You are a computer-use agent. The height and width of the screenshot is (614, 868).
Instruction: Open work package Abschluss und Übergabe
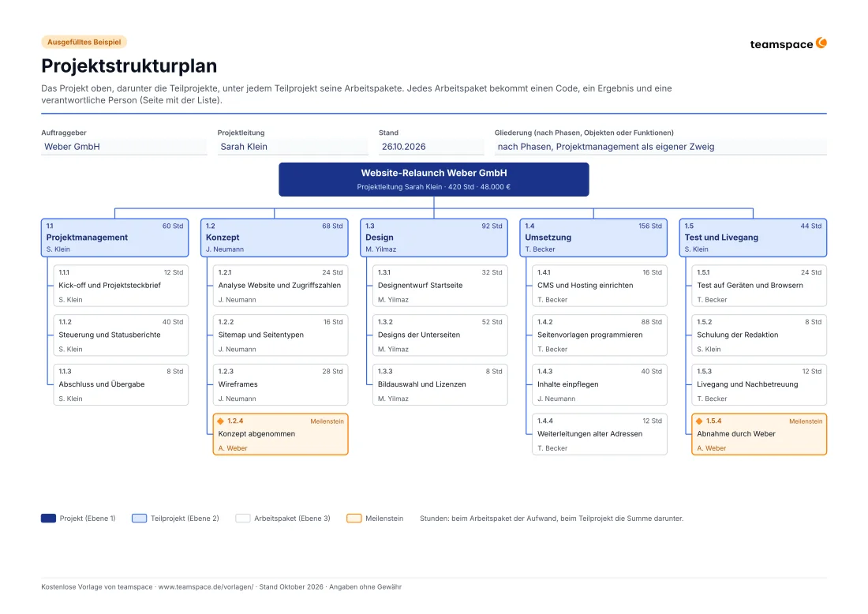[x=121, y=385]
